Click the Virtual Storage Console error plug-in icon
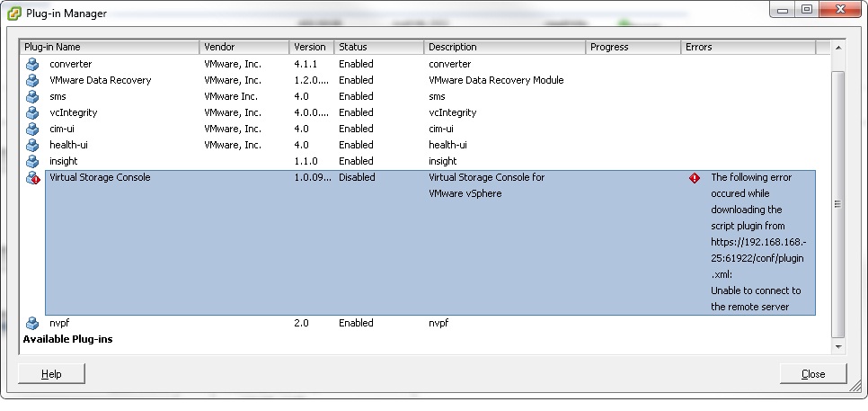Image resolution: width=868 pixels, height=411 pixels. [33, 178]
